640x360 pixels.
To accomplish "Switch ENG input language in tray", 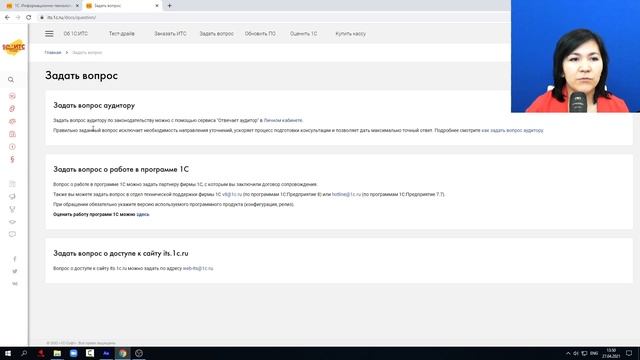I will [594, 353].
